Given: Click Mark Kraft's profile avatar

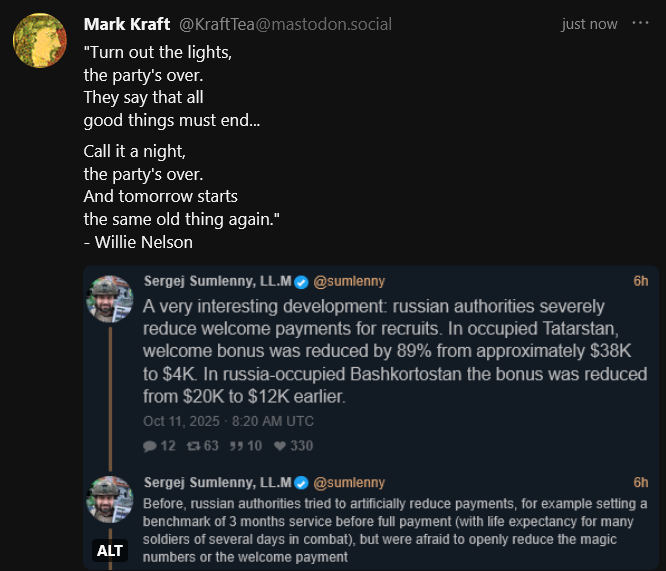Looking at the screenshot, I should coord(39,41).
